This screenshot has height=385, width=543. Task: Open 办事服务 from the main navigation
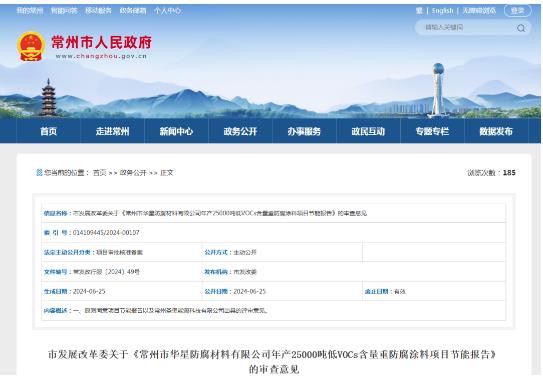[x=304, y=131]
